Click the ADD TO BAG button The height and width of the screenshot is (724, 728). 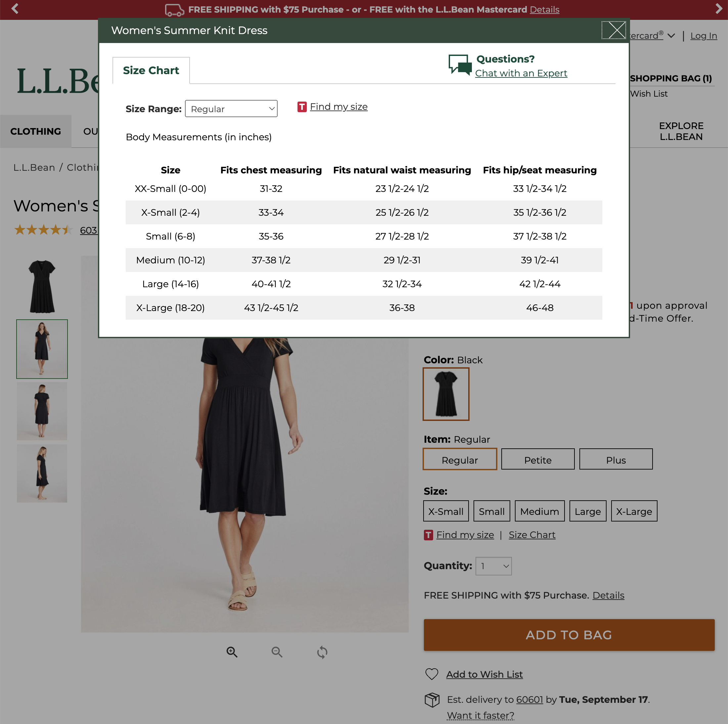click(x=569, y=635)
